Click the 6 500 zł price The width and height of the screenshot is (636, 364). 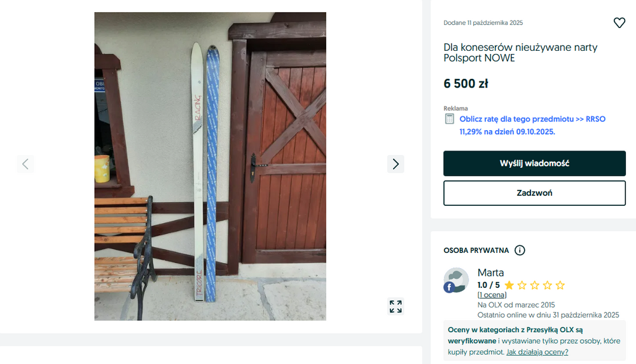click(466, 83)
